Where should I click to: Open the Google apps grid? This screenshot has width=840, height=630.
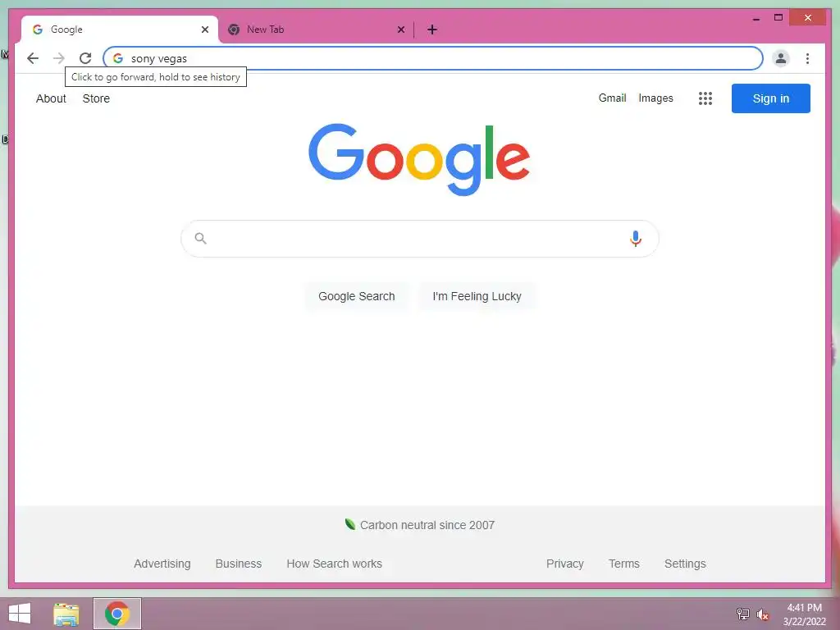[705, 98]
